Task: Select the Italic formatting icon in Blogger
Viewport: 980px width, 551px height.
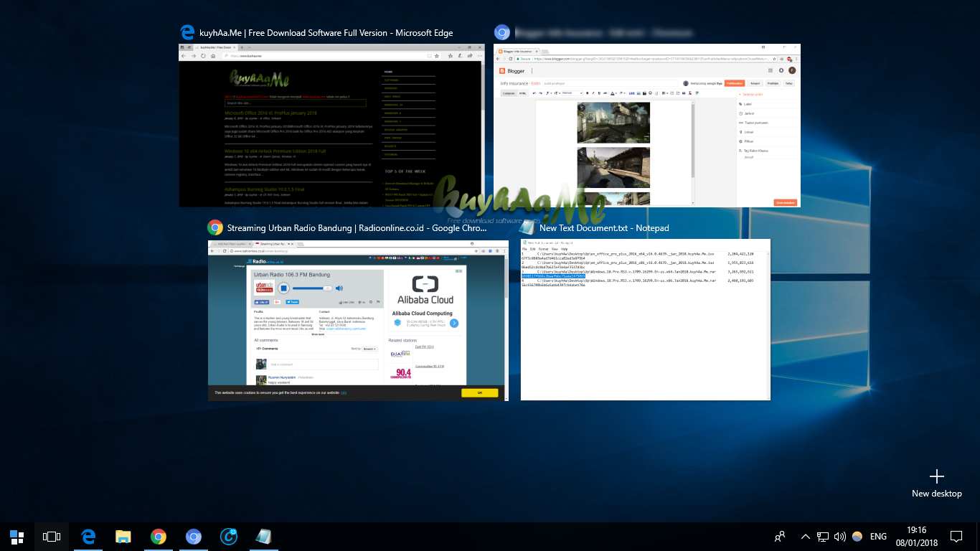Action: (x=593, y=93)
